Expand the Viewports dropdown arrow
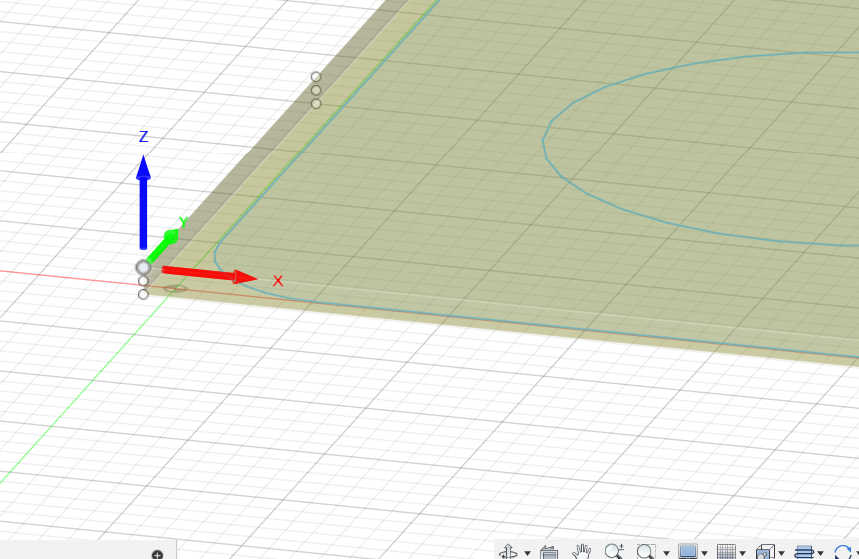This screenshot has width=859, height=559. coord(781,553)
